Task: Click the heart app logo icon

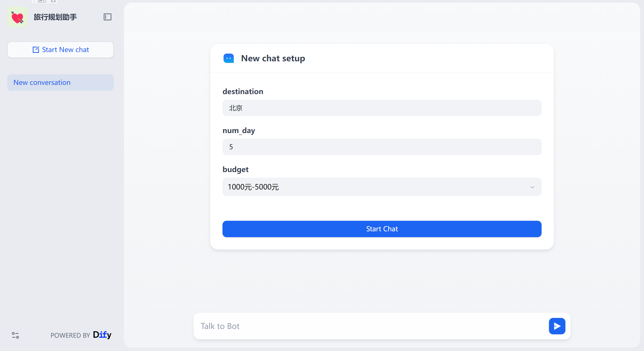Action: (x=17, y=17)
